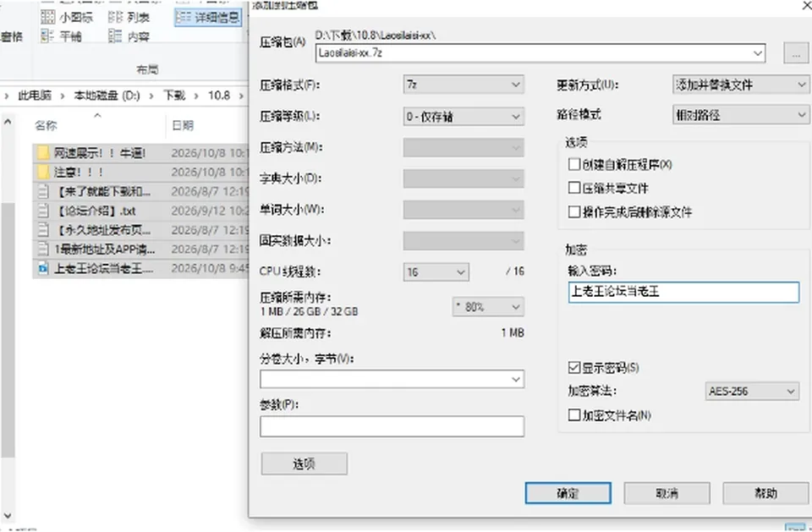This screenshot has width=812, height=532.
Task: Choose the 列表 layout icon
Action: tap(115, 17)
